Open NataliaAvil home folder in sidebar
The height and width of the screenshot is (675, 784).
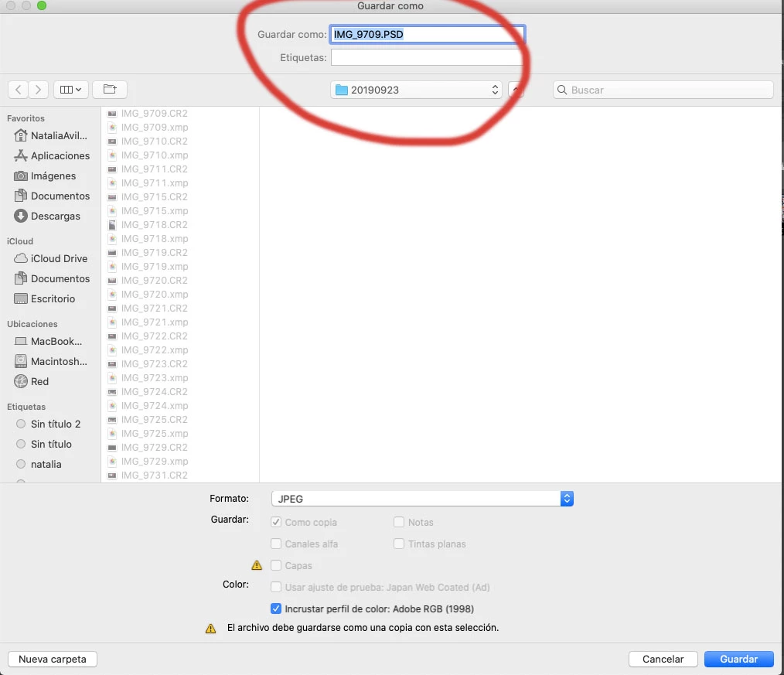click(50, 135)
